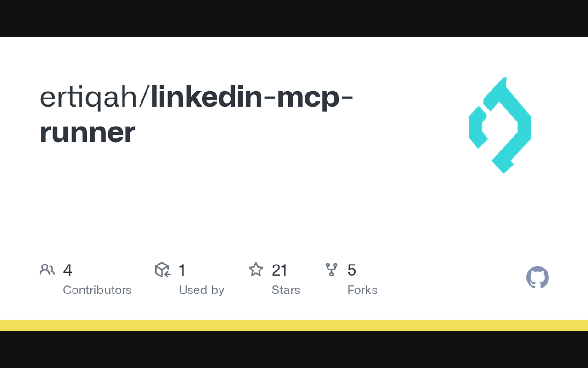Click the teal ertiqah logo
Image resolution: width=588 pixels, height=368 pixels.
click(500, 125)
